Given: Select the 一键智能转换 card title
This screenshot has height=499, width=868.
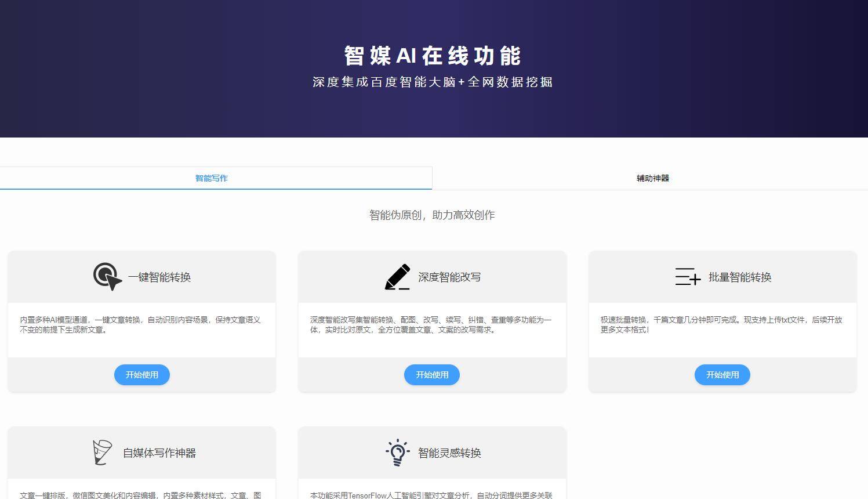Looking at the screenshot, I should point(159,277).
